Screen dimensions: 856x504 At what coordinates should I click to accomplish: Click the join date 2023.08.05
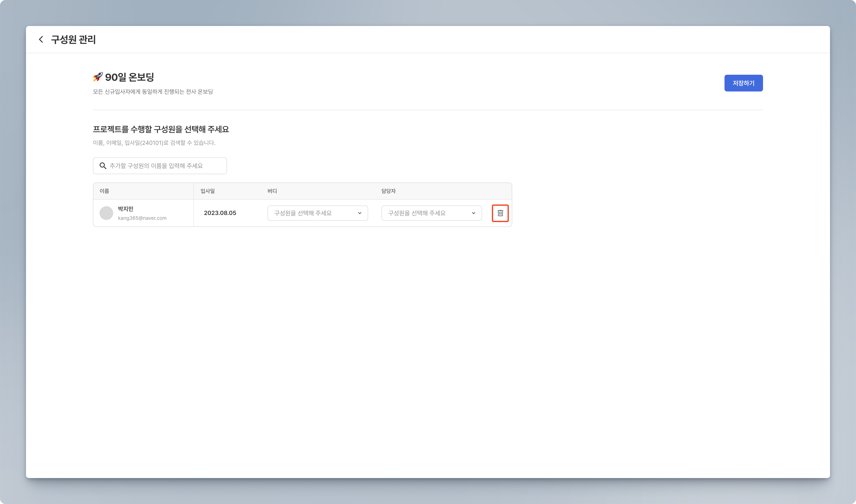220,213
